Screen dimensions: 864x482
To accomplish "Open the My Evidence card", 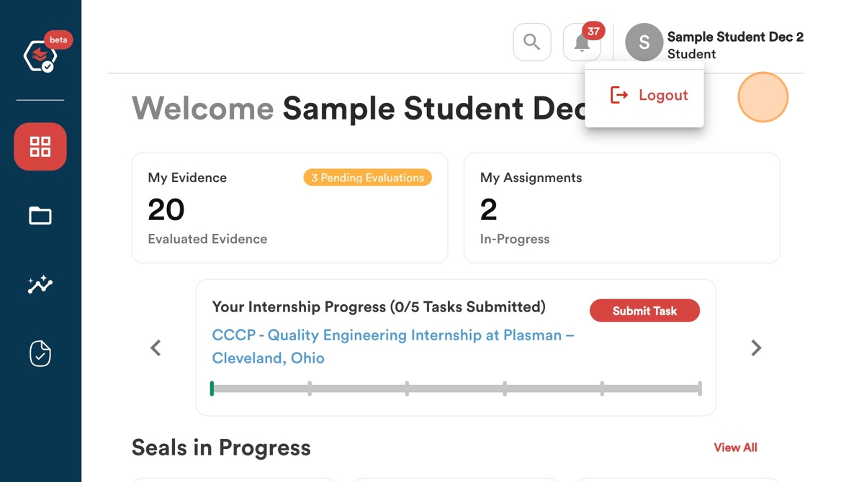I will click(290, 208).
